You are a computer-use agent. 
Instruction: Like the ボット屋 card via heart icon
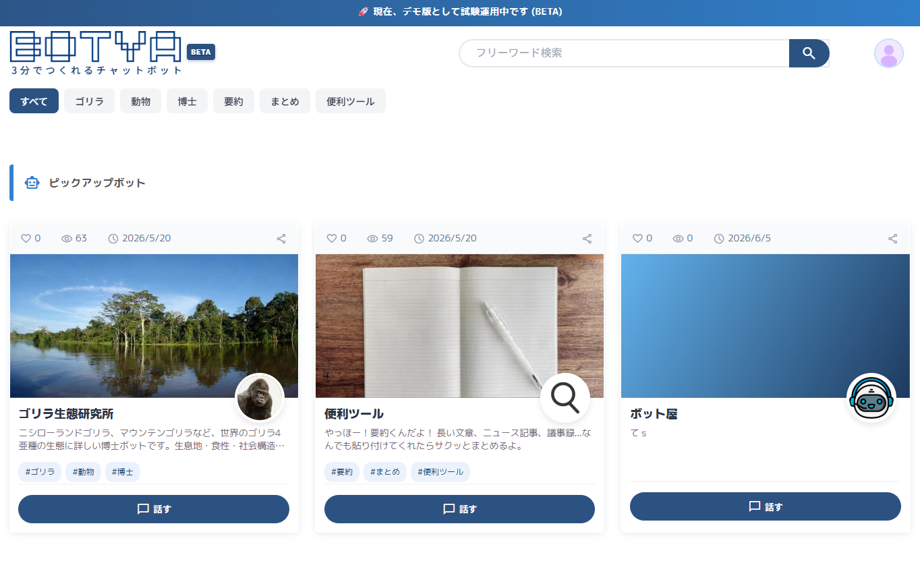637,238
